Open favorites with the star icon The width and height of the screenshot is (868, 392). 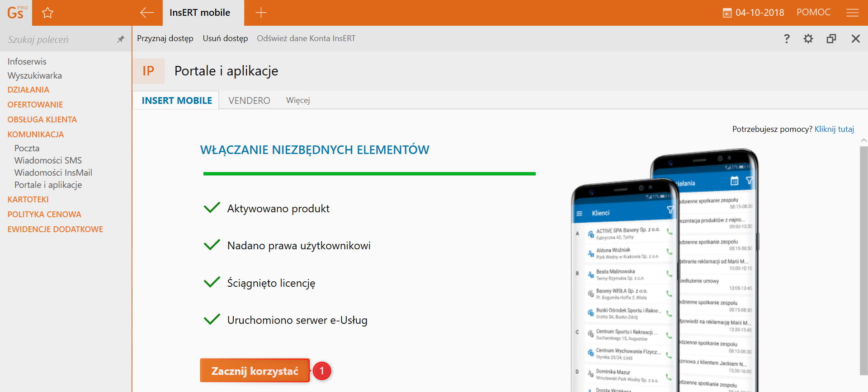pyautogui.click(x=47, y=13)
